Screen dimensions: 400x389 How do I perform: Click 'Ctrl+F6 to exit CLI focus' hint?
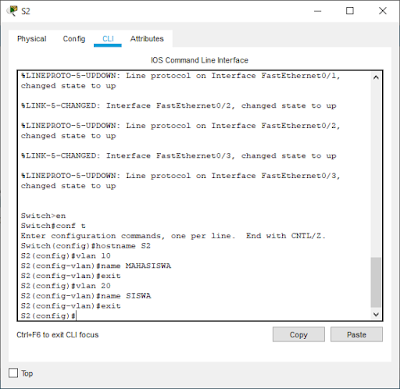58,335
